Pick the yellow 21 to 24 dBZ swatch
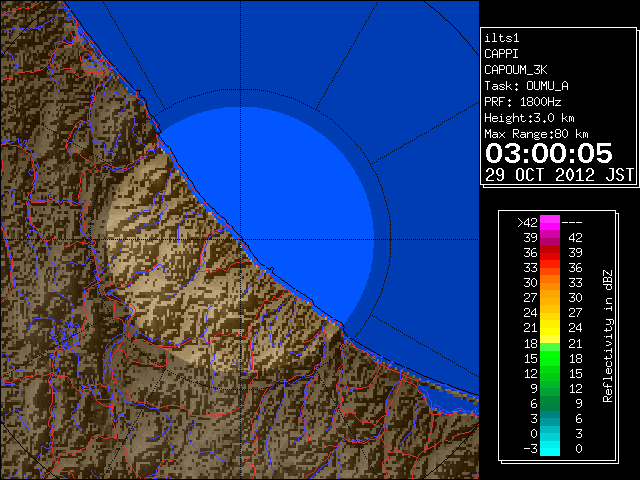 [x=550, y=328]
